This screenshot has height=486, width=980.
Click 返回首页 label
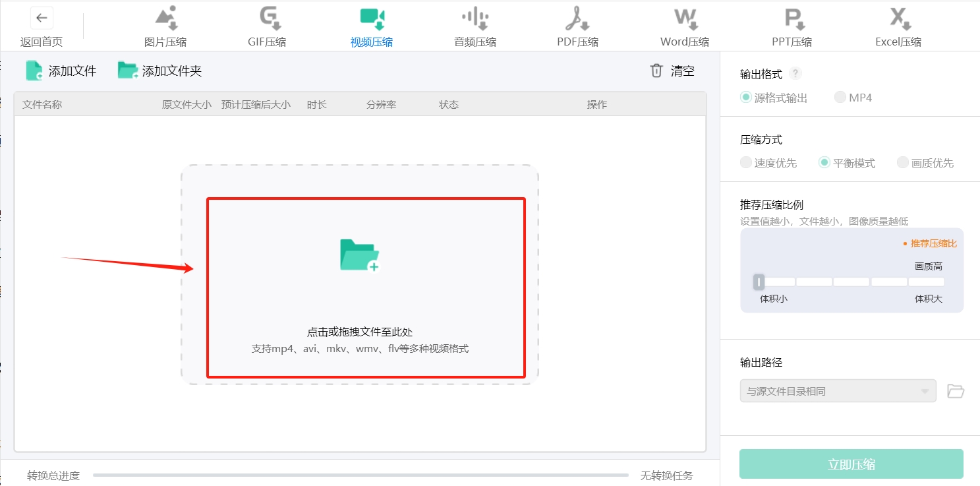[42, 42]
